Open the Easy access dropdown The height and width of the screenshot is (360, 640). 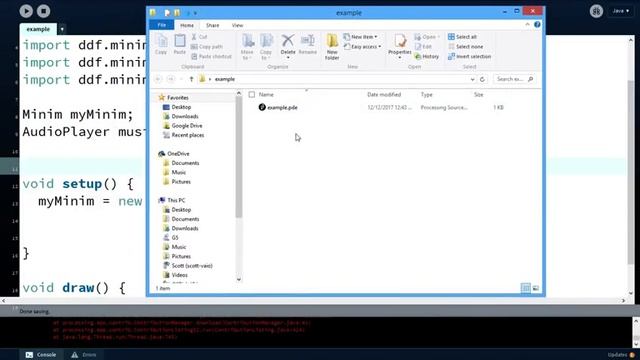[362, 47]
